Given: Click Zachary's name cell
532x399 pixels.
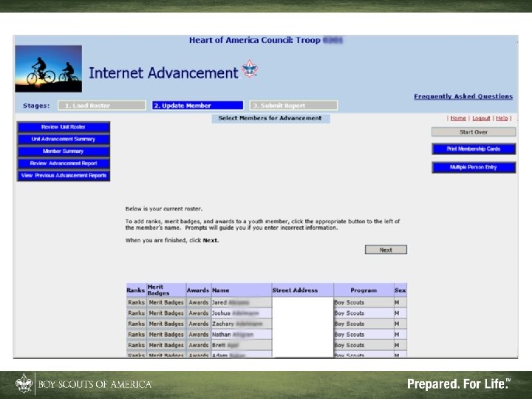Looking at the screenshot, I should point(242,324).
